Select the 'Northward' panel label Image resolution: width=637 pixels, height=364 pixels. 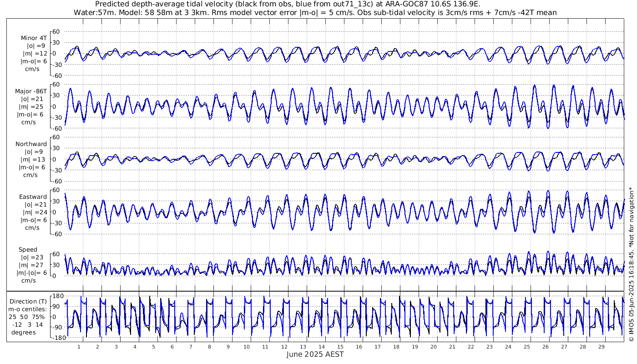click(31, 144)
